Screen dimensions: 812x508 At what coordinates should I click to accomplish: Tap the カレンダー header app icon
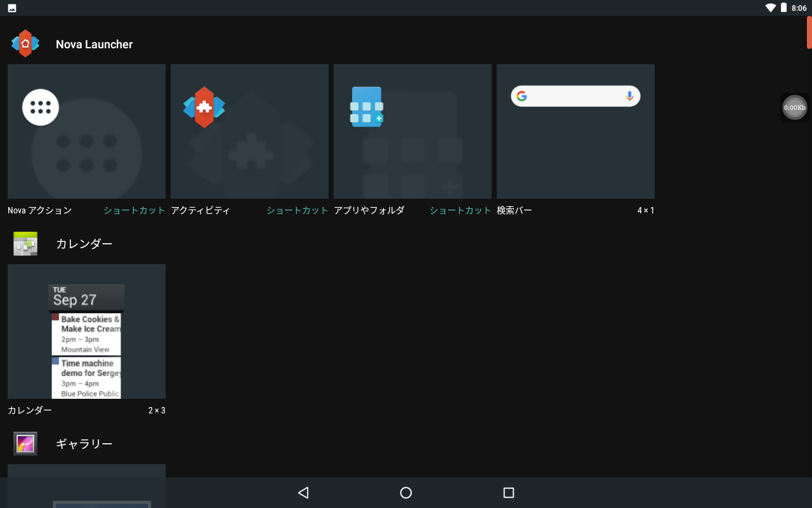(25, 244)
